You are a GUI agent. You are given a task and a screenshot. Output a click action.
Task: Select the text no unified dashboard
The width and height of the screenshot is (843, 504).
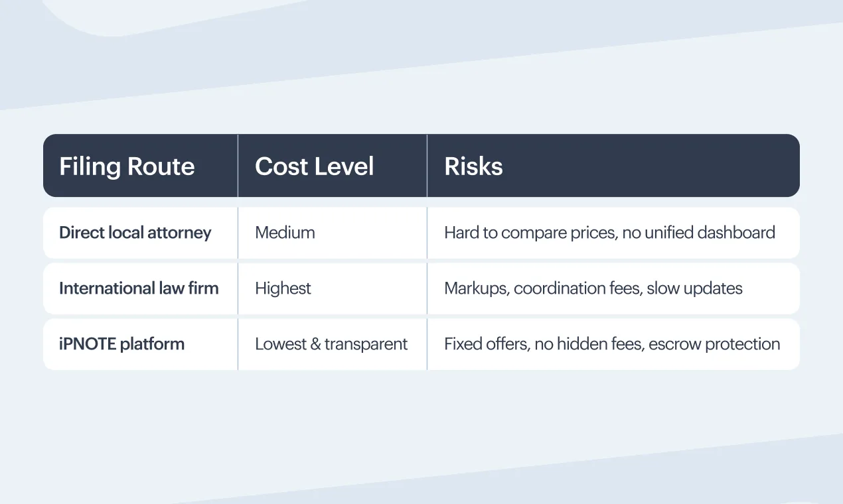698,233
